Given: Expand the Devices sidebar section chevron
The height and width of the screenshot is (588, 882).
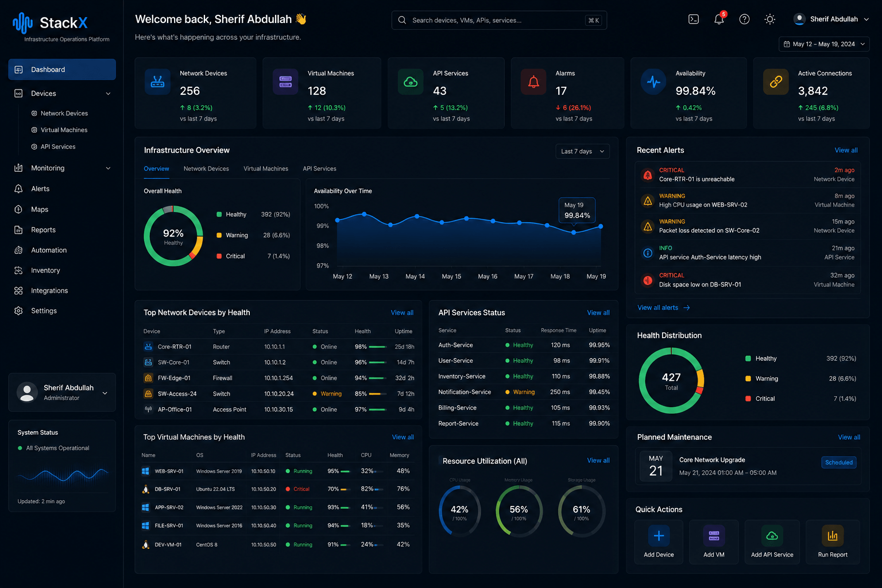Looking at the screenshot, I should [x=108, y=94].
